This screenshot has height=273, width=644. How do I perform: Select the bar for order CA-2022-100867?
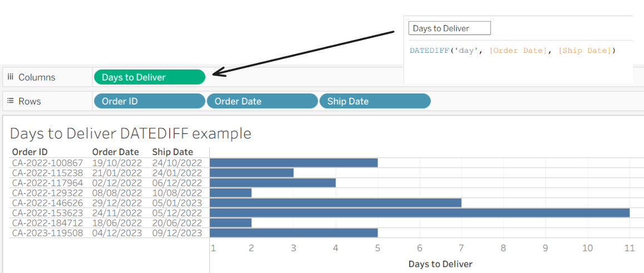click(293, 163)
